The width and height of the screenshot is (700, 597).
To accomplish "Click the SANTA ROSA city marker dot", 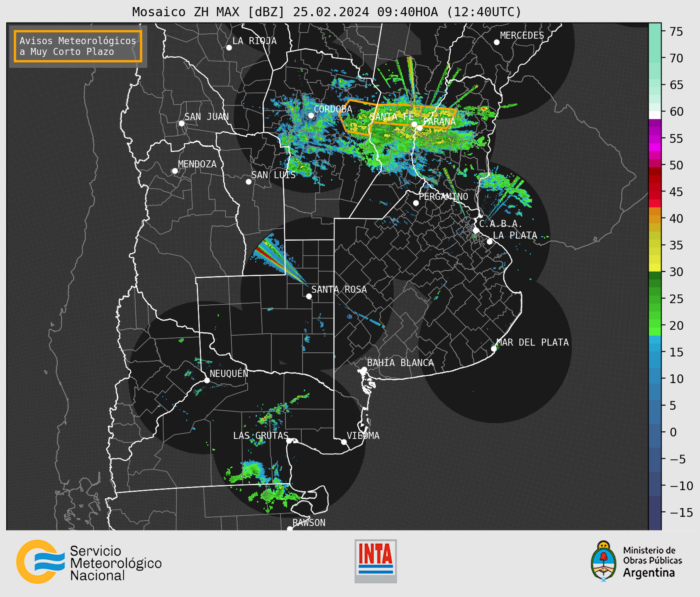I will 309,296.
